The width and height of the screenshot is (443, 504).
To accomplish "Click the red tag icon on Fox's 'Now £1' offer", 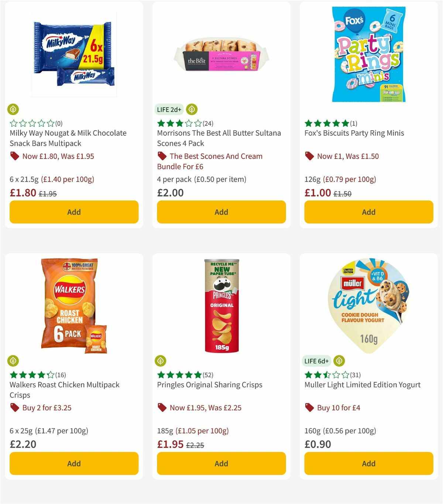I will point(309,156).
